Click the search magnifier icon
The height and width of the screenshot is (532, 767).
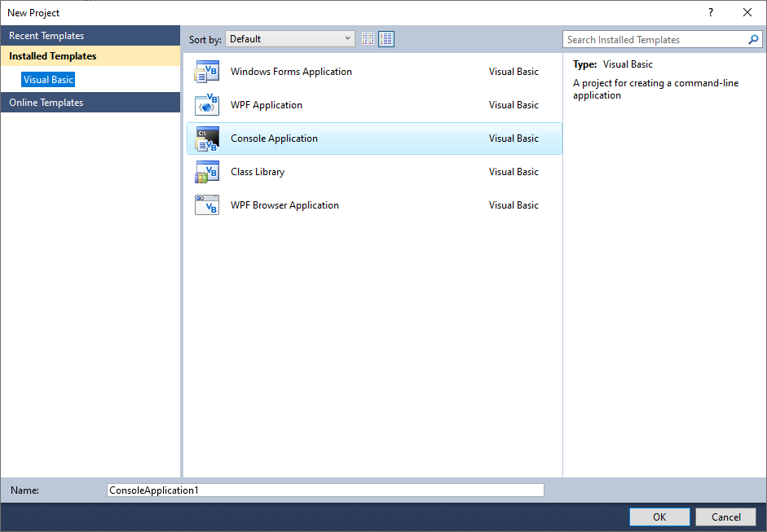point(753,39)
